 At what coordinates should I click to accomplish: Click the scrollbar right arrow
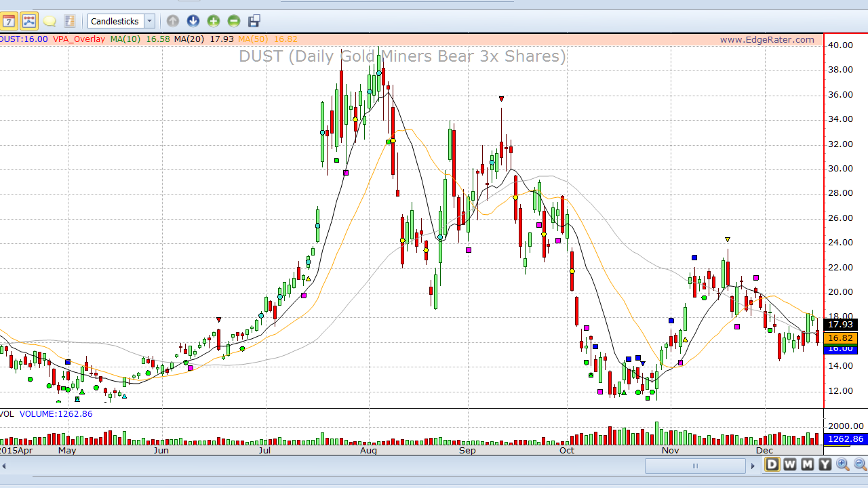[x=753, y=466]
